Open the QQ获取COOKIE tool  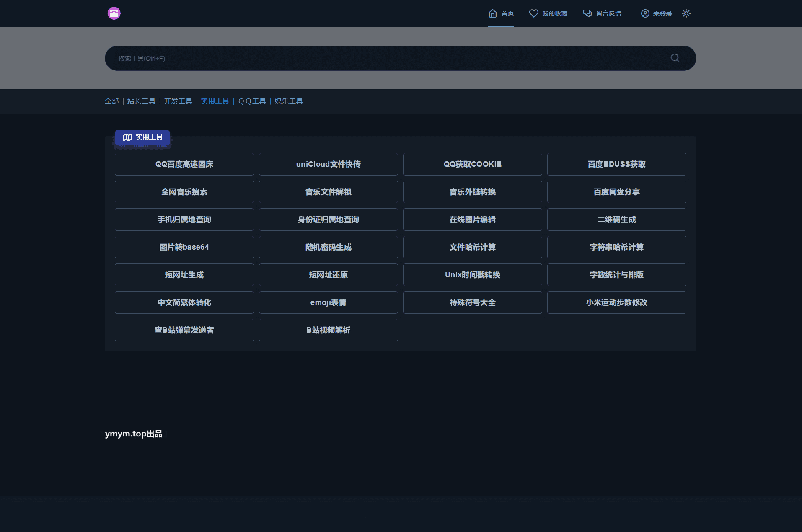(473, 164)
